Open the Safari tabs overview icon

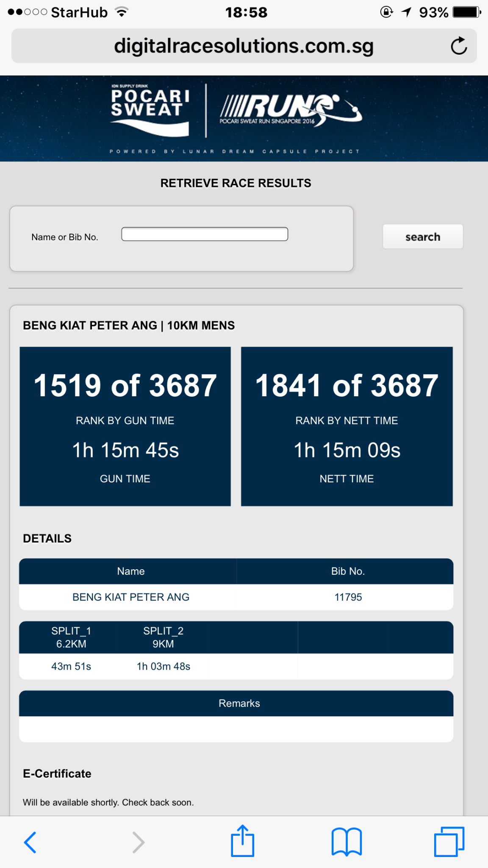449,842
